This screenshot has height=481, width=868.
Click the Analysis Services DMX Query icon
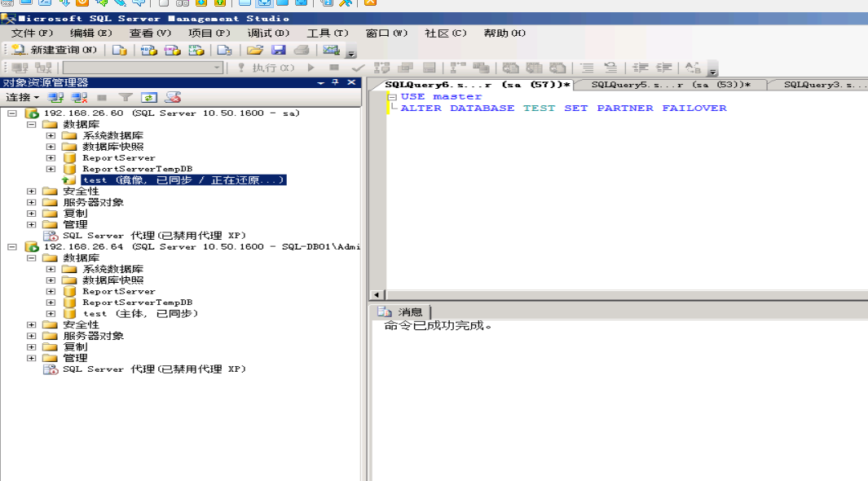pyautogui.click(x=172, y=50)
